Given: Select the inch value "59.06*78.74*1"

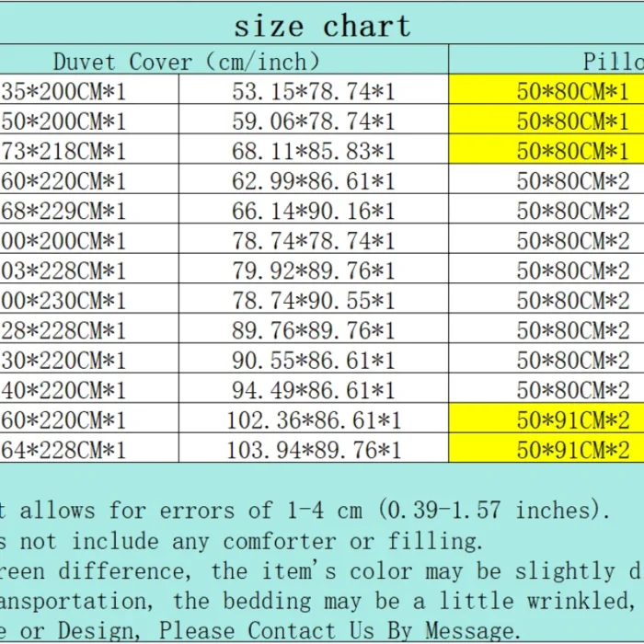Looking at the screenshot, I should click(x=314, y=121).
